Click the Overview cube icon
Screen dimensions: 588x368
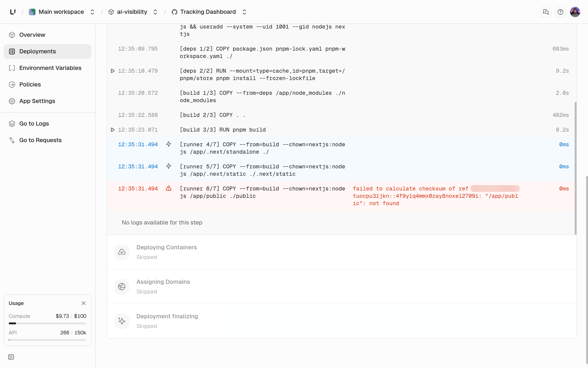pos(12,35)
